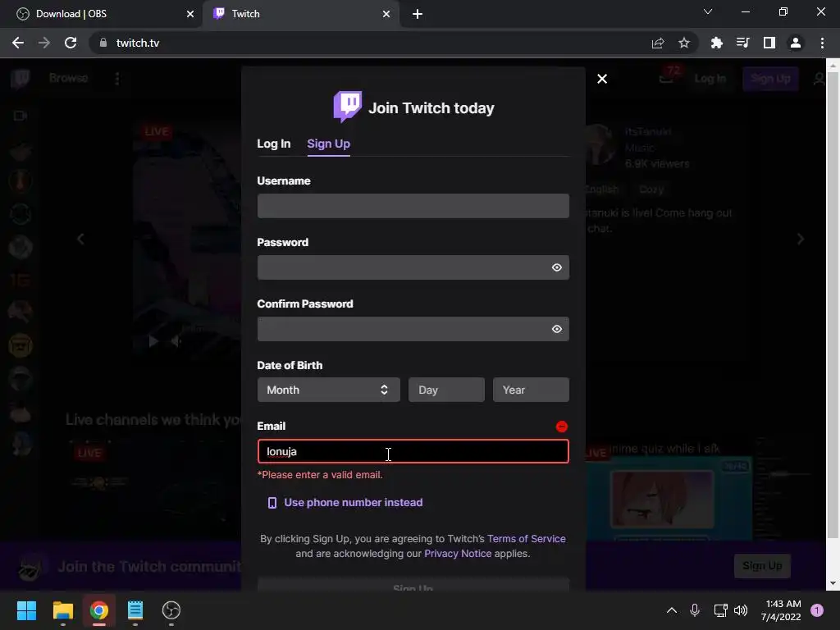This screenshot has width=840, height=630.
Task: Open the Month dropdown for birth date
Action: pos(328,390)
